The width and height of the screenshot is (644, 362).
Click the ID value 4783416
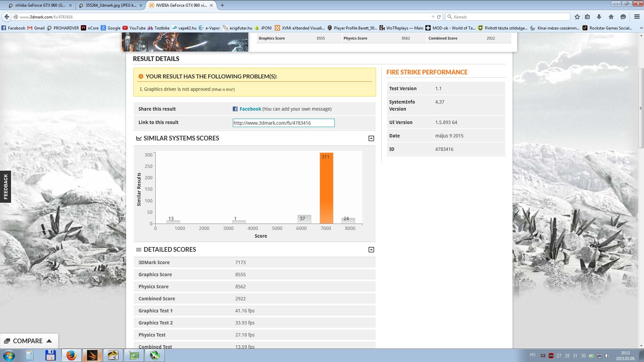444,149
